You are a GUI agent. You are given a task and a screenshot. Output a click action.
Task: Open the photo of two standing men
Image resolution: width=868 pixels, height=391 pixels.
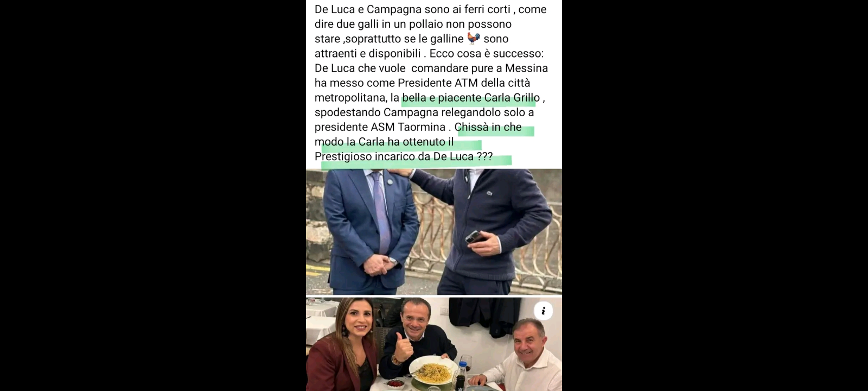tap(434, 232)
